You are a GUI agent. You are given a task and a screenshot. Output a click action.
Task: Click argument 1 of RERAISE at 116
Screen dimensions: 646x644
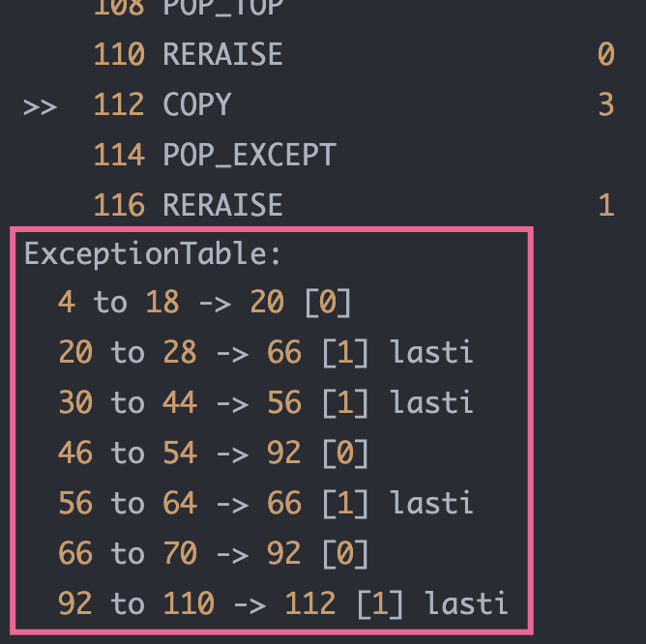606,205
